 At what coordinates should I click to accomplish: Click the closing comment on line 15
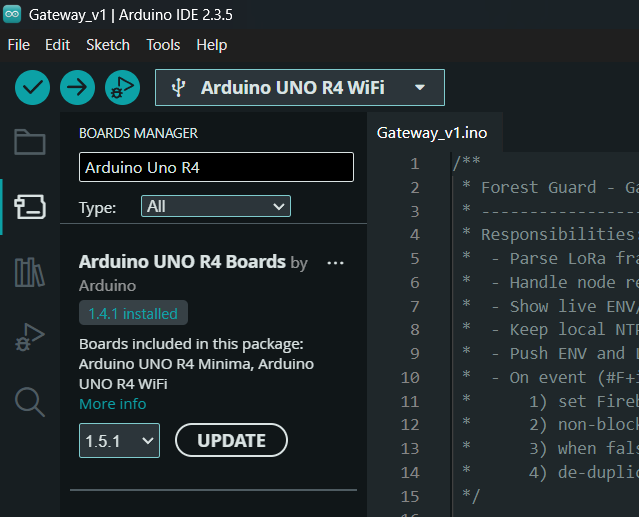pyautogui.click(x=472, y=496)
